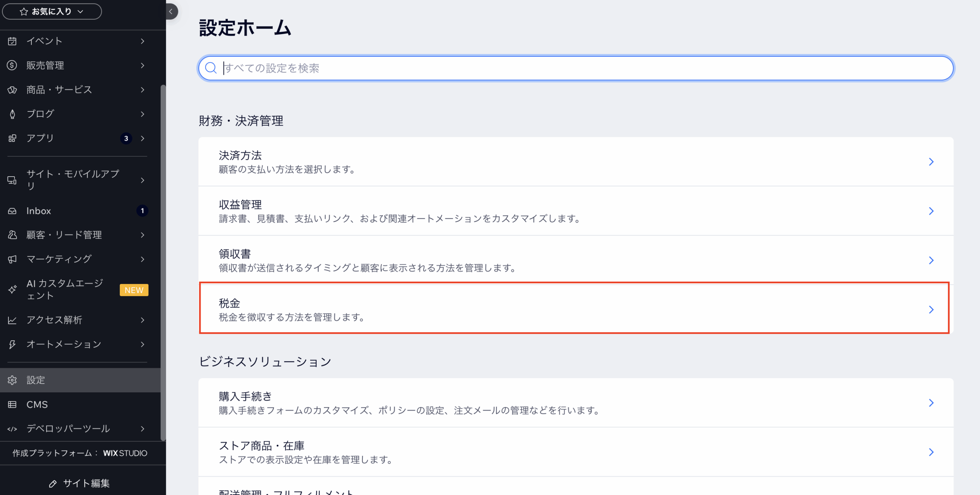Viewport: 980px width, 495px height.
Task: Open the CMS table icon
Action: 12,404
